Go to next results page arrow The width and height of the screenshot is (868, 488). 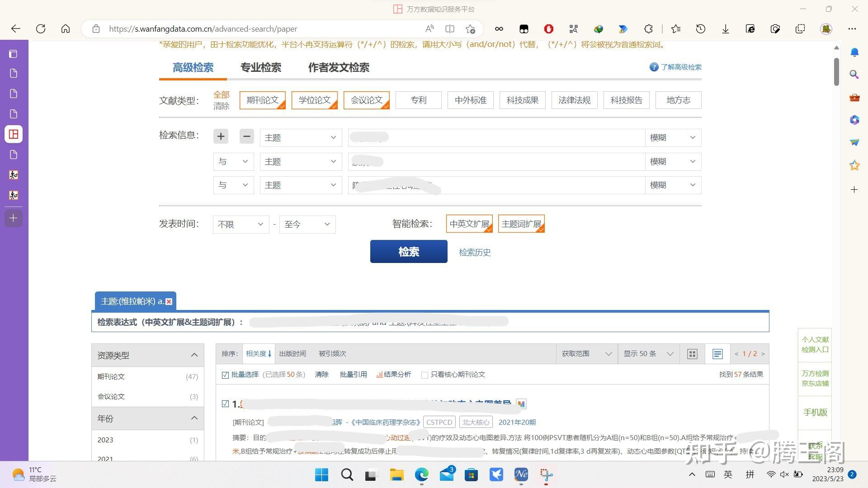coord(763,354)
